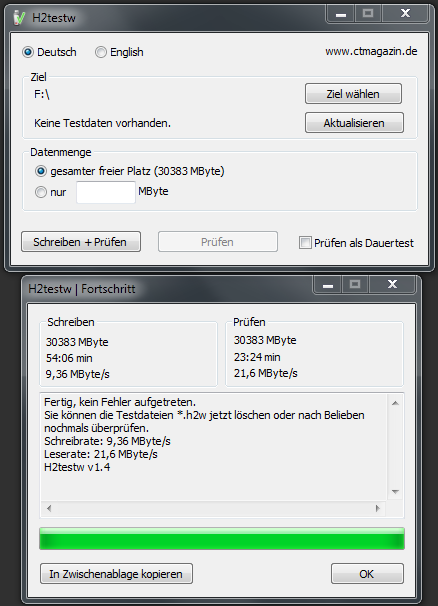Image resolution: width=438 pixels, height=606 pixels.
Task: Click the H2testw app icon in title bar
Action: pos(19,18)
